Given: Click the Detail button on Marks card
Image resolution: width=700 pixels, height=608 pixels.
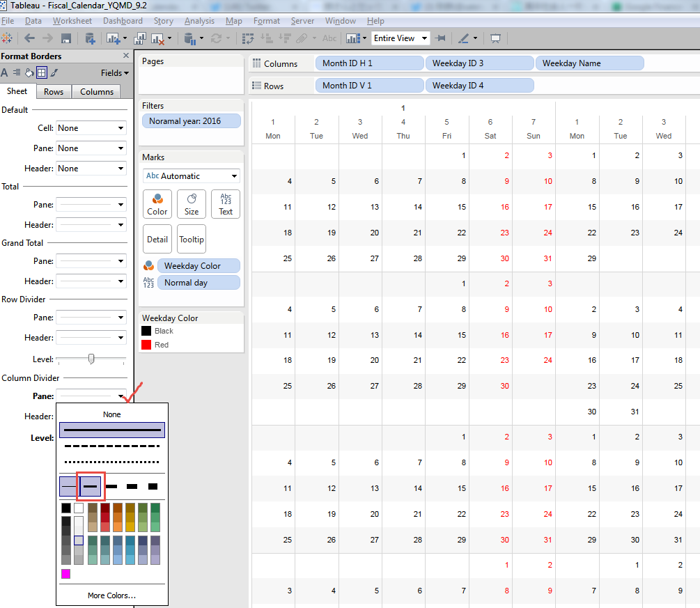Looking at the screenshot, I should [157, 239].
